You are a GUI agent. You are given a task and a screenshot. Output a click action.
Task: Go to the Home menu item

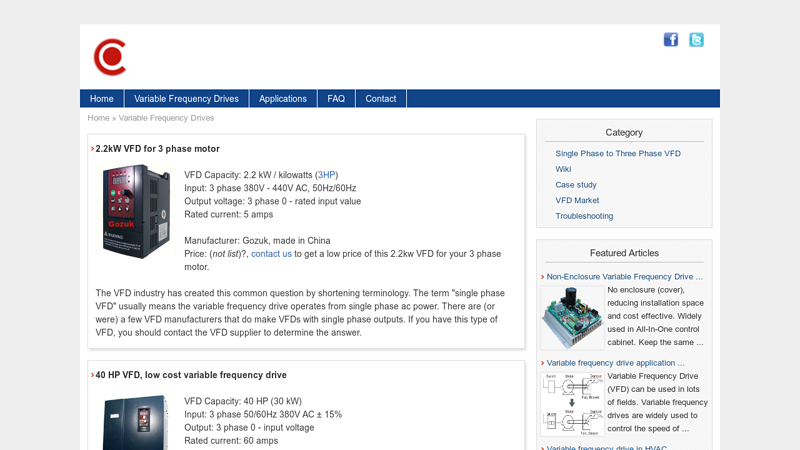(x=102, y=98)
